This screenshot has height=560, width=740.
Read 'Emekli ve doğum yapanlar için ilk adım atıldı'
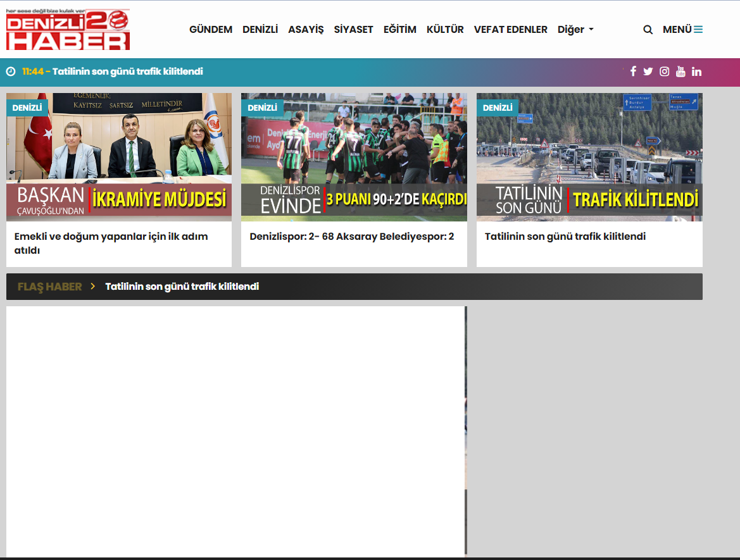111,243
